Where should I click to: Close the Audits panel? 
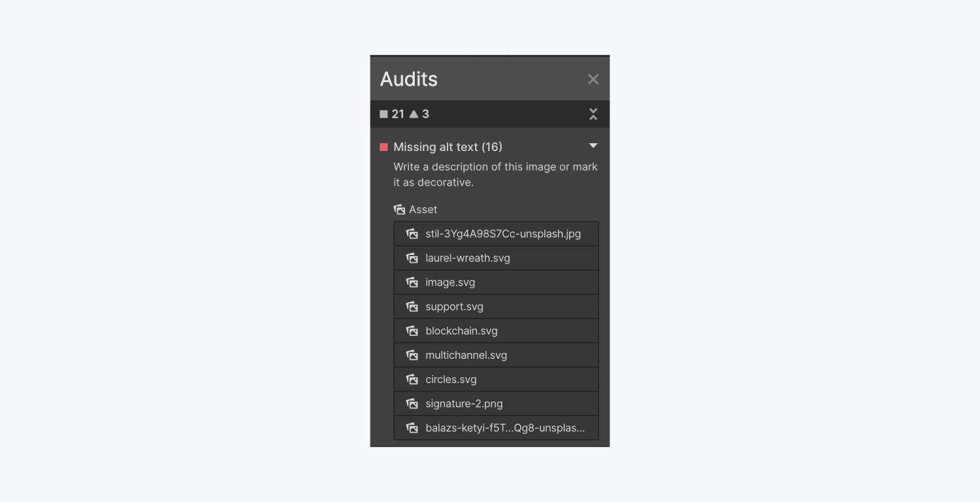point(593,79)
